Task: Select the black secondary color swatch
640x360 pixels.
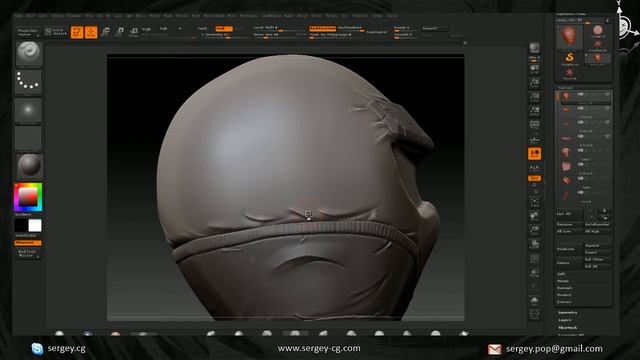Action: 21,225
